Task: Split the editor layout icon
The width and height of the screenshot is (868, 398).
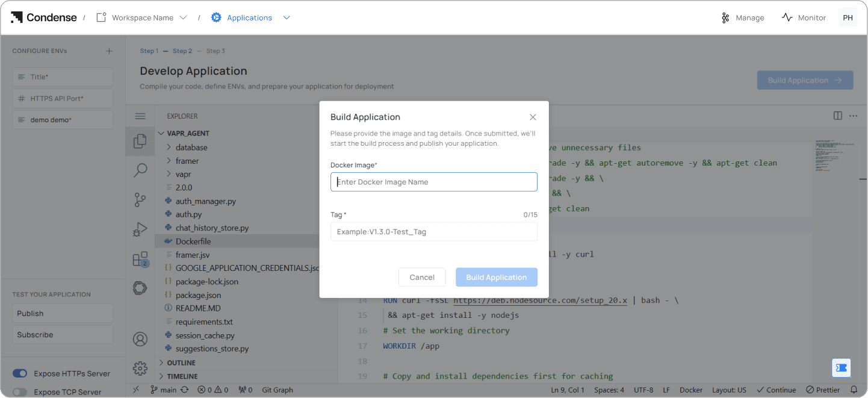Action: (838, 116)
